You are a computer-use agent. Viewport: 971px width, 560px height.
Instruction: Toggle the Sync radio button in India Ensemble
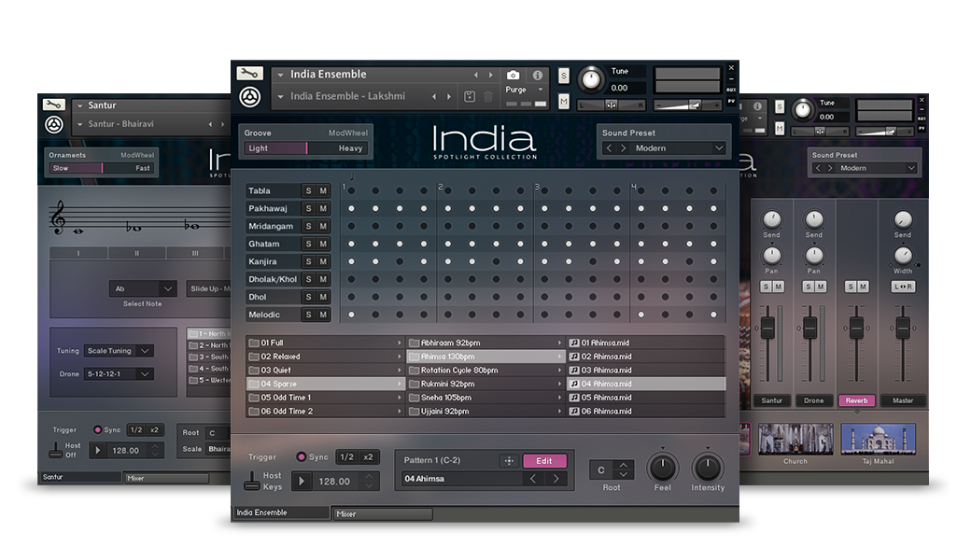point(301,456)
